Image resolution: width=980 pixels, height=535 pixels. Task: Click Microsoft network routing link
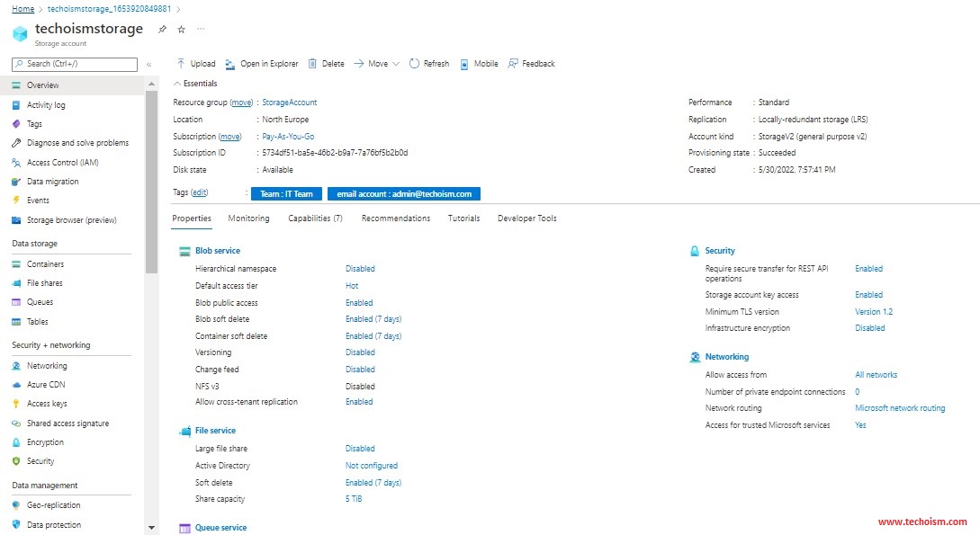(900, 408)
